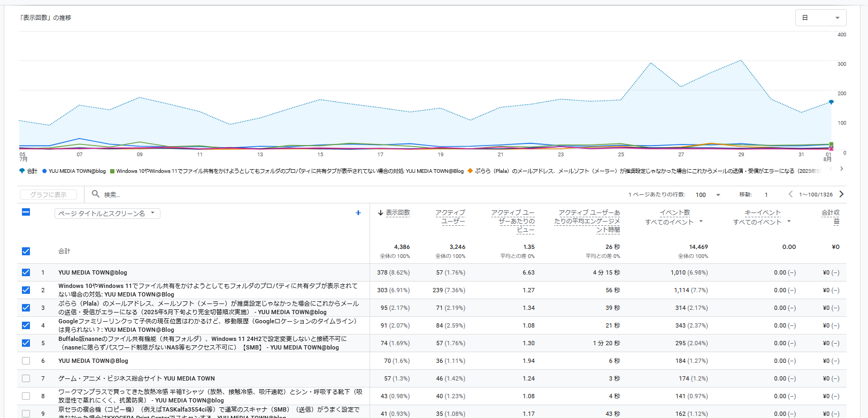868x418 pixels.
Task: Uncheck row 2 Windows 10 file sharing checkbox
Action: click(x=26, y=290)
